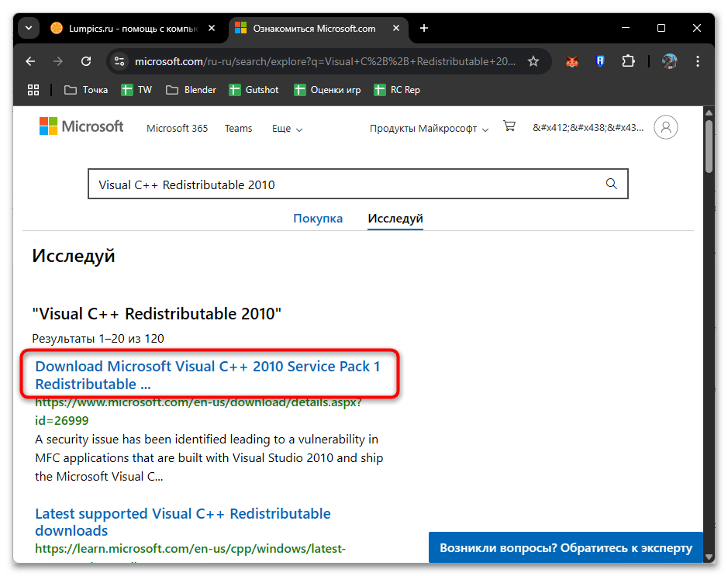Click the page scrollbar down arrow
This screenshot has height=576, width=728.
pos(709,557)
